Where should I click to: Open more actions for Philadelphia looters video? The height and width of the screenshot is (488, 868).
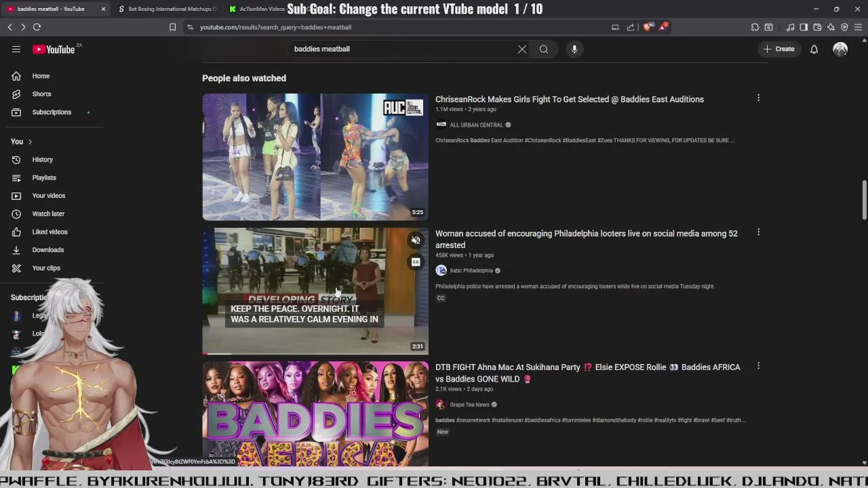click(x=758, y=232)
